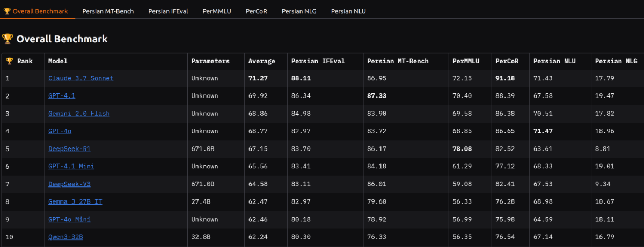
Task: Switch to the Persian NLU tab
Action: coord(348,11)
